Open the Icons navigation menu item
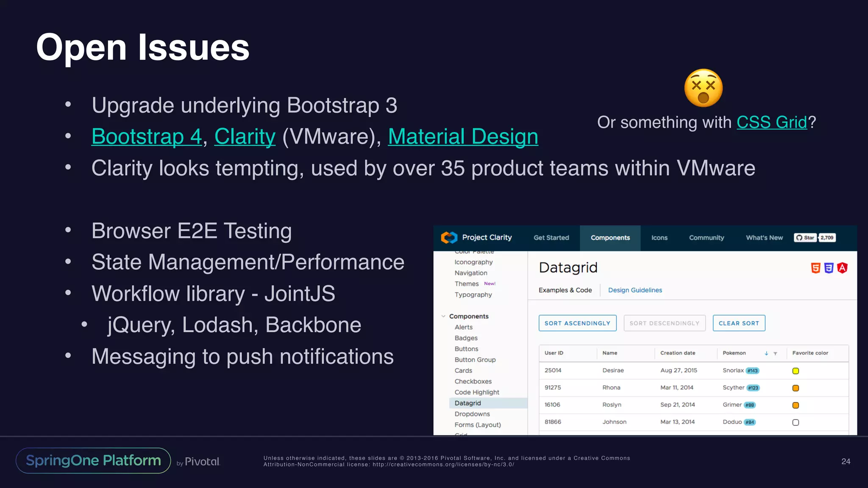Screen dimensions: 868x488 [659, 238]
